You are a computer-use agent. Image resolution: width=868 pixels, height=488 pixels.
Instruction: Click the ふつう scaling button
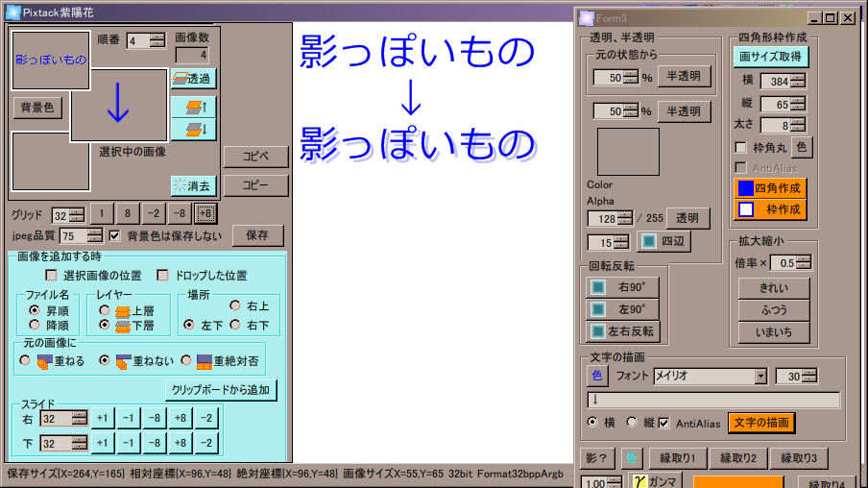(x=774, y=310)
